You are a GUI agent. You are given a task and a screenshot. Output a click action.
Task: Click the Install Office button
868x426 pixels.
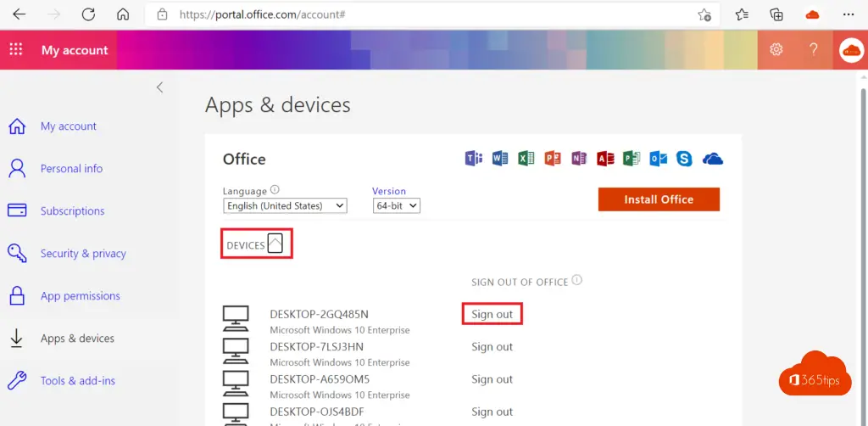click(x=658, y=199)
